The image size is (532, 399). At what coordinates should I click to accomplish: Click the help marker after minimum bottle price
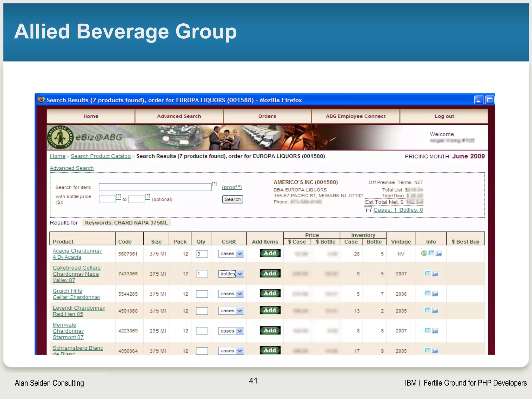[x=119, y=196]
